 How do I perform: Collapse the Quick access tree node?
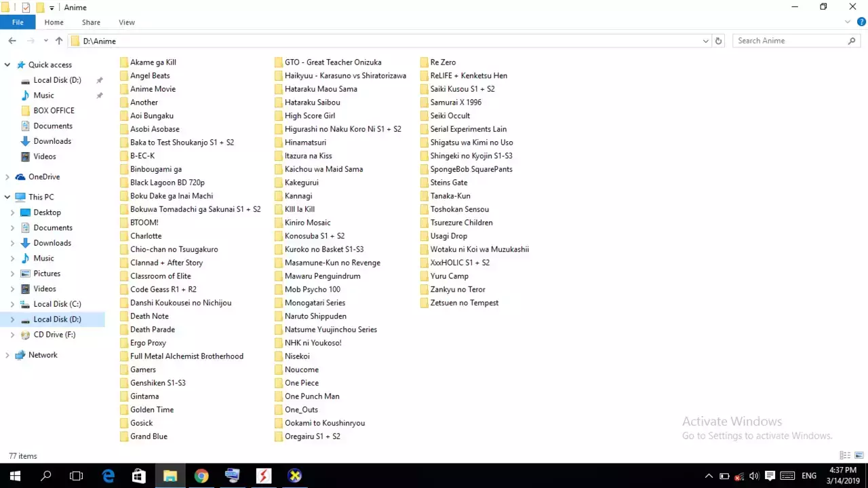(x=7, y=64)
